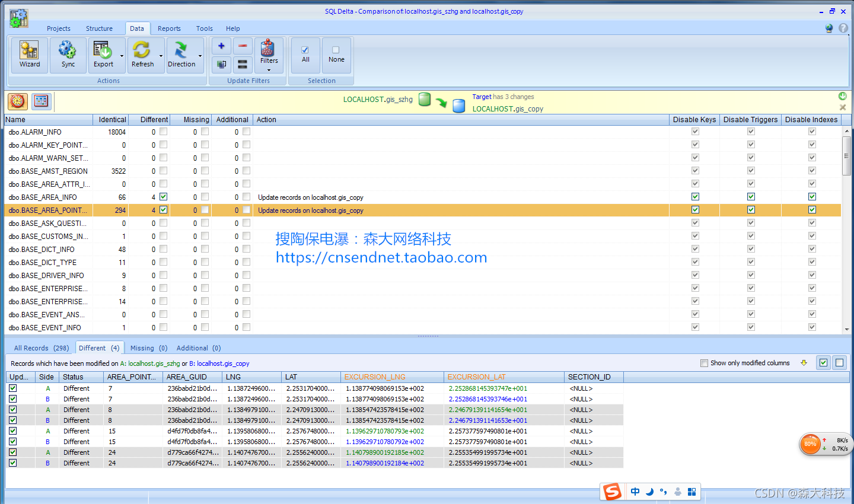Expand the Direction dropdown arrow
Image resolution: width=854 pixels, height=504 pixels.
(200, 56)
